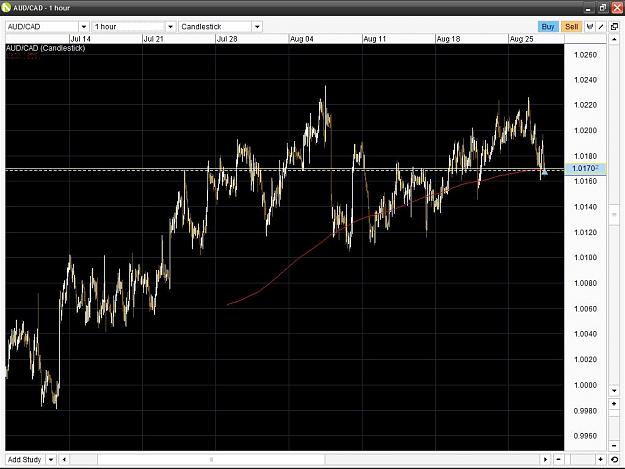The width and height of the screenshot is (625, 469).
Task: Minimize the AUD/CAD chart window
Action: click(x=588, y=8)
